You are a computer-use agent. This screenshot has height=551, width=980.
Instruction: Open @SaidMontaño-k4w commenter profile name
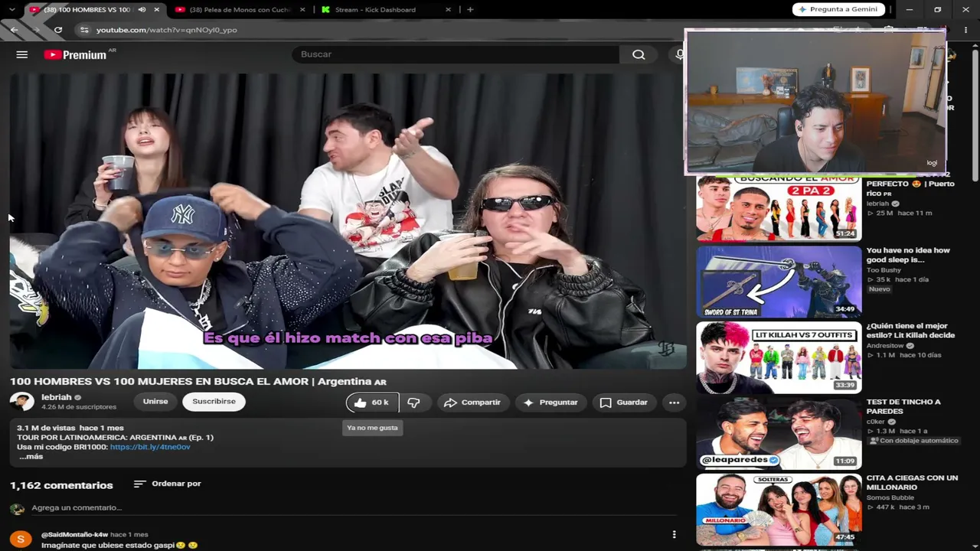point(74,535)
